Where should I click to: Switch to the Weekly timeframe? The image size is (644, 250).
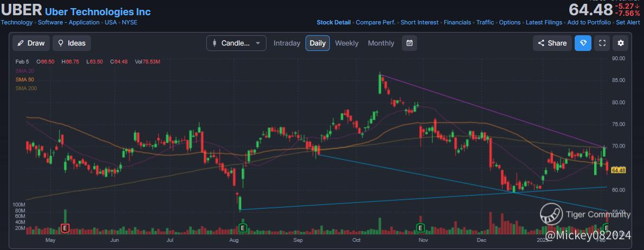click(347, 43)
